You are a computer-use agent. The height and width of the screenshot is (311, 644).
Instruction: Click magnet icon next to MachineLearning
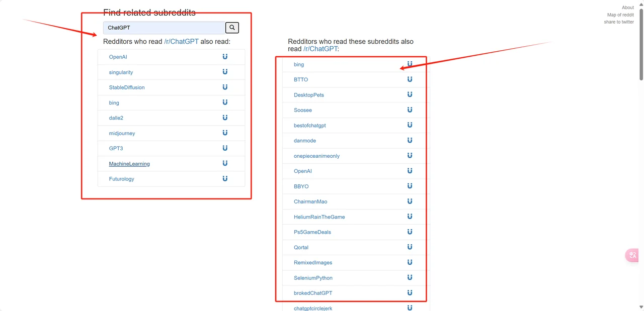(x=225, y=163)
